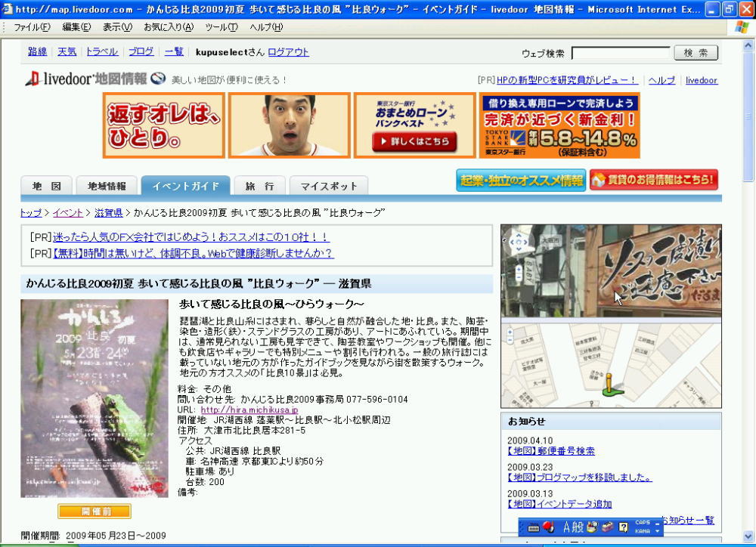756x547 pixels.
Task: Click Street View pan-up arrow
Action: coord(519,236)
